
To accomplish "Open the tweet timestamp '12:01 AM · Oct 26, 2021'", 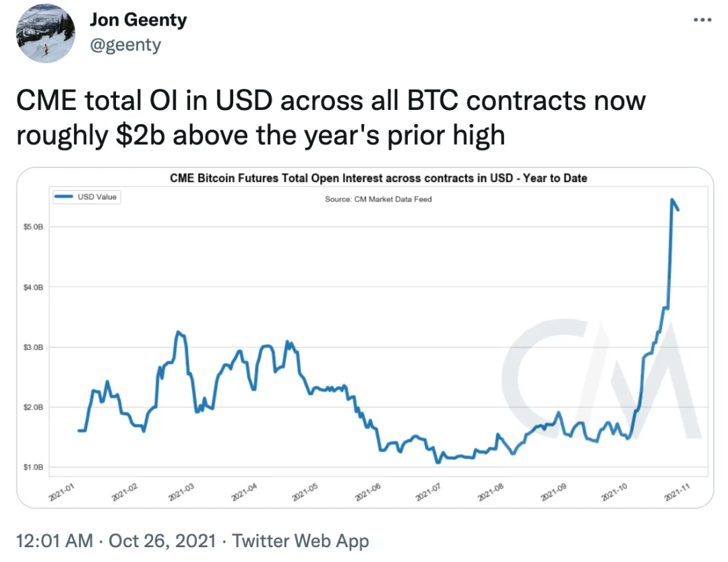I will click(x=116, y=541).
